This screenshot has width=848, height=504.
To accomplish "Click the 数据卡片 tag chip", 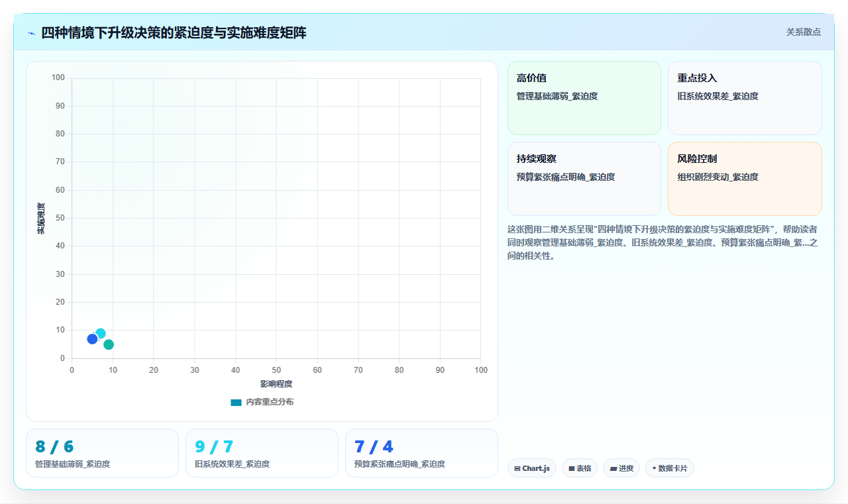I will [x=670, y=468].
